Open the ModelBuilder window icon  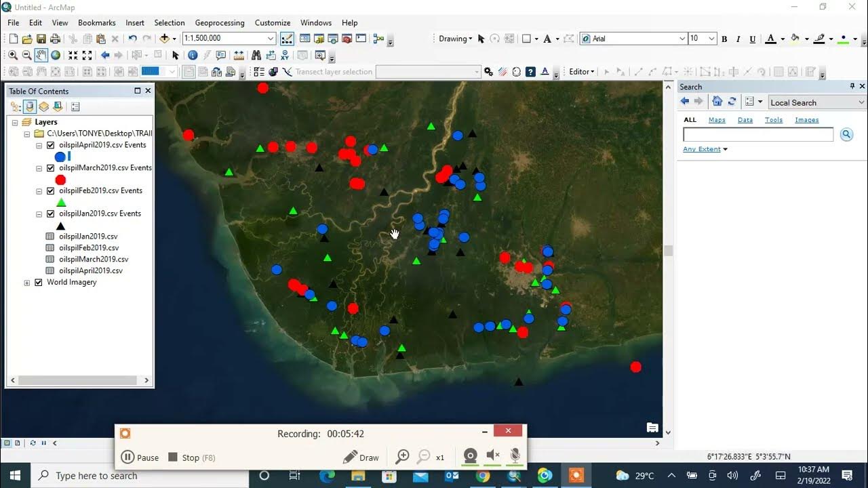coord(378,39)
